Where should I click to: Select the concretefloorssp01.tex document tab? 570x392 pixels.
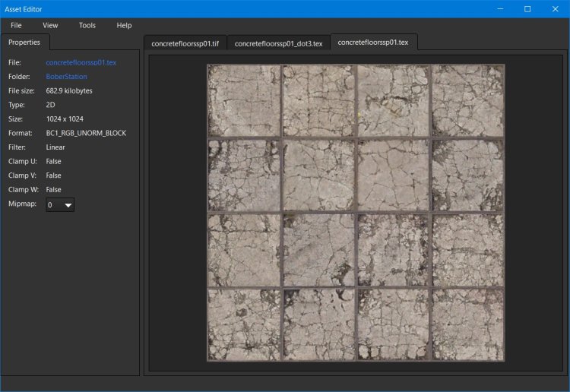point(372,43)
